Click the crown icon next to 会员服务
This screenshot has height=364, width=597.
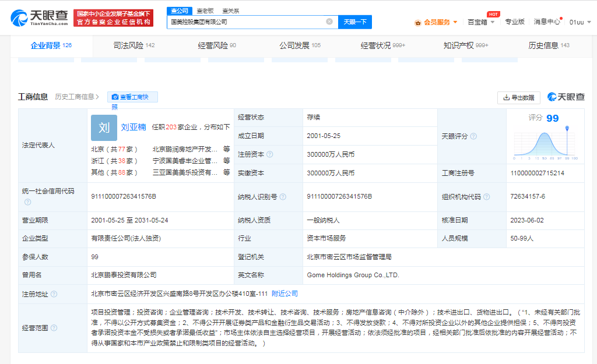[x=417, y=23]
